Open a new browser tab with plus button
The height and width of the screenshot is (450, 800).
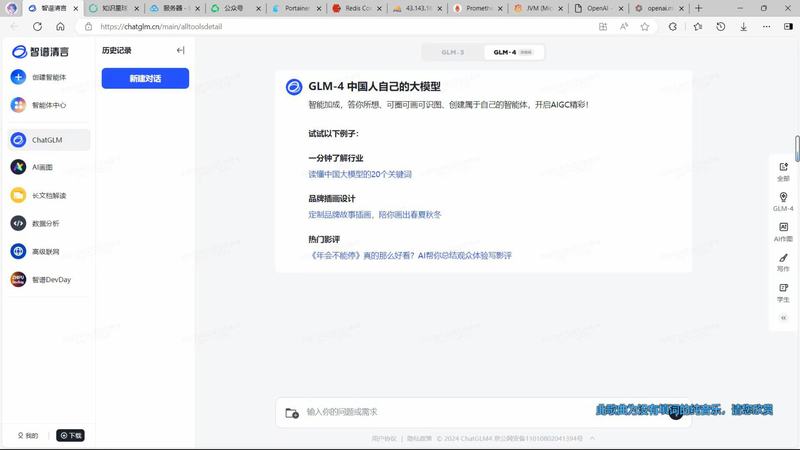(698, 8)
